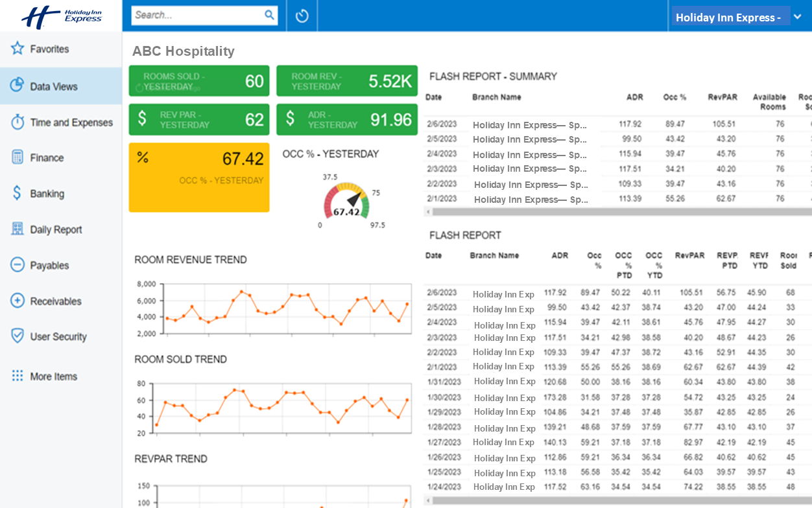Click the Favorites star icon
The height and width of the screenshot is (508, 812).
pyautogui.click(x=18, y=49)
